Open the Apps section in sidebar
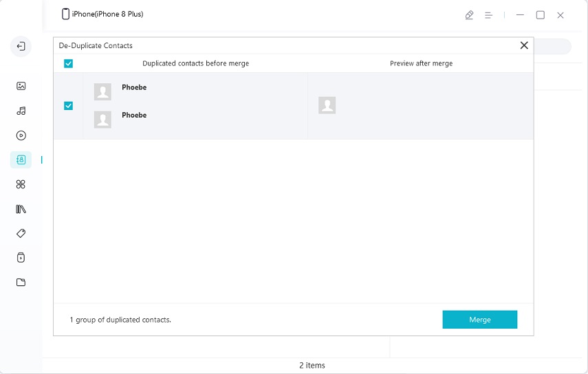Screen dimensions: 588x374 tap(21, 184)
